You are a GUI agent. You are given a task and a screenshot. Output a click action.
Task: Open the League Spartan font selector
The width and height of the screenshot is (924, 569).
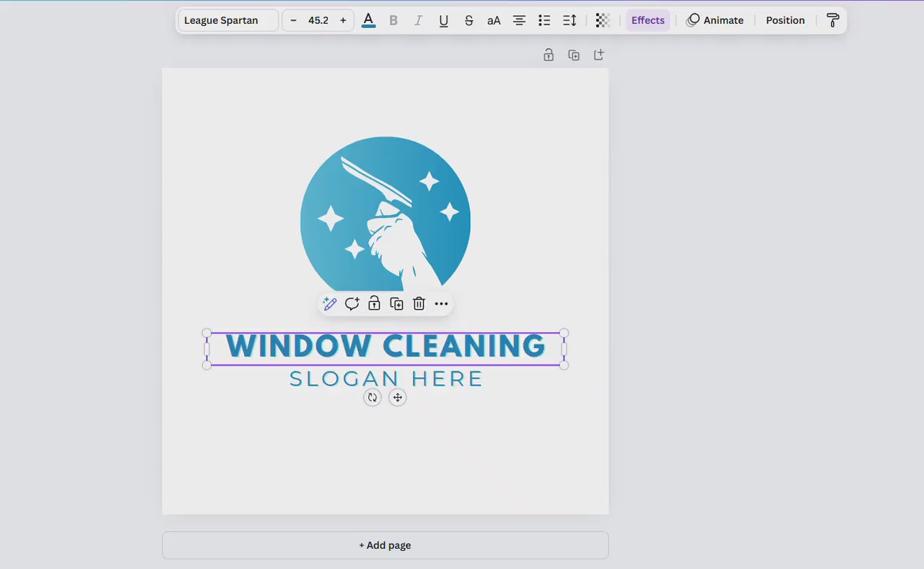[x=228, y=20]
